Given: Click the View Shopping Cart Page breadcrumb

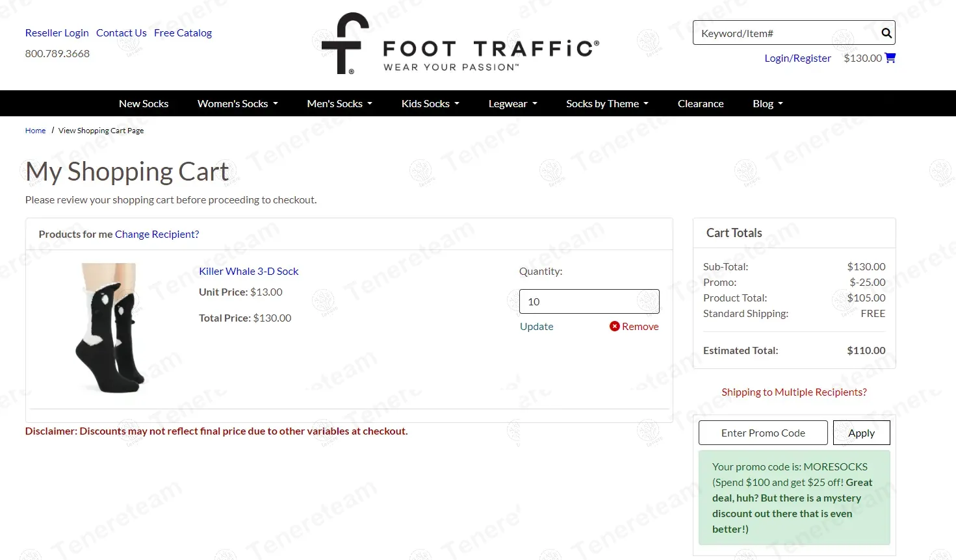Looking at the screenshot, I should tap(101, 131).
